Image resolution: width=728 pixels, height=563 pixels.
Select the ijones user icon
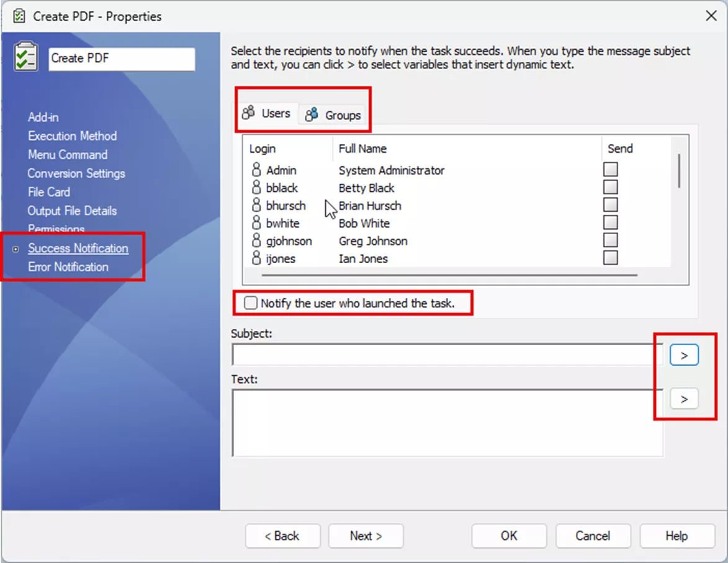256,258
